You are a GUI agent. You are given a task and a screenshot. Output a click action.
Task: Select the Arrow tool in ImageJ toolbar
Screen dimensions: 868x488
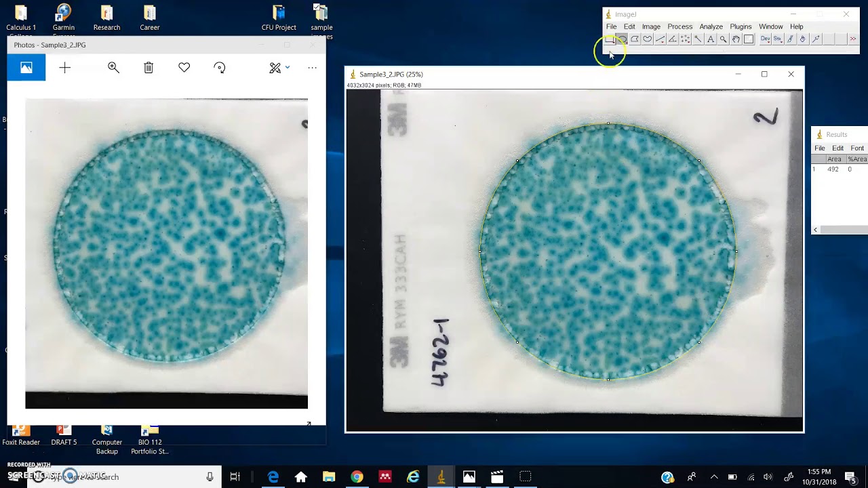click(816, 39)
